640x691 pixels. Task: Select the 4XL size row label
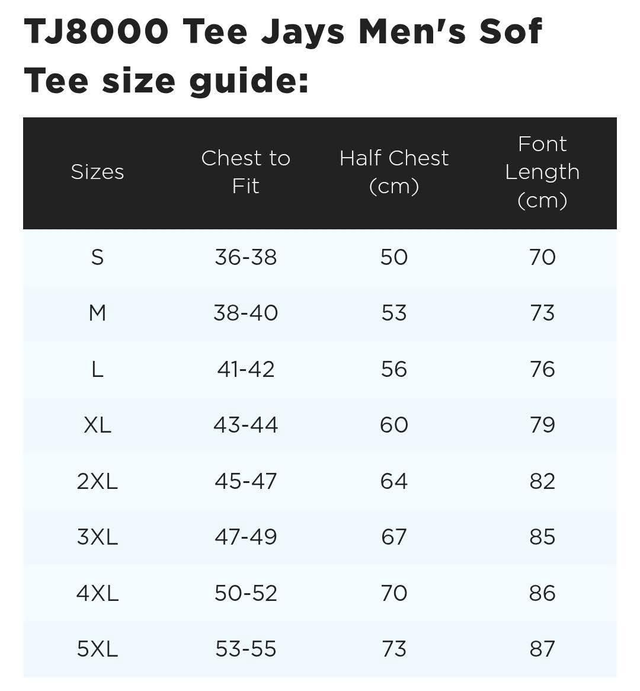pos(97,593)
